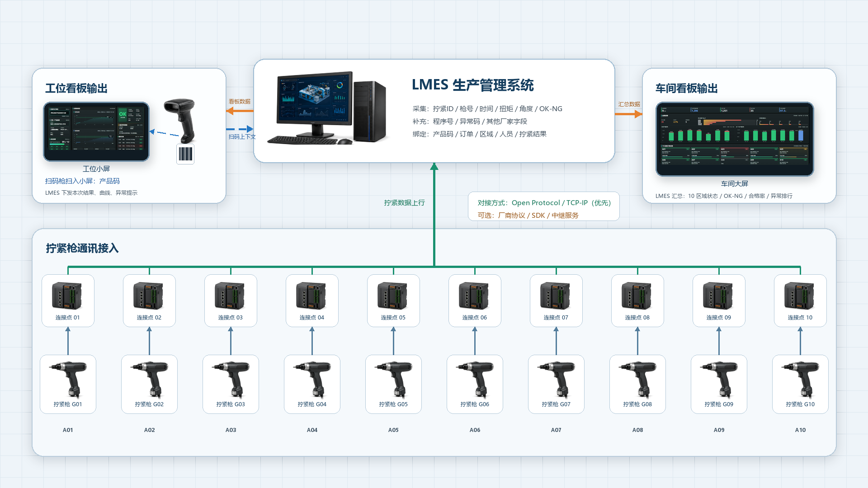Select the 汇总数据 arrow label
Screen dimensions: 868x488
pos(629,104)
